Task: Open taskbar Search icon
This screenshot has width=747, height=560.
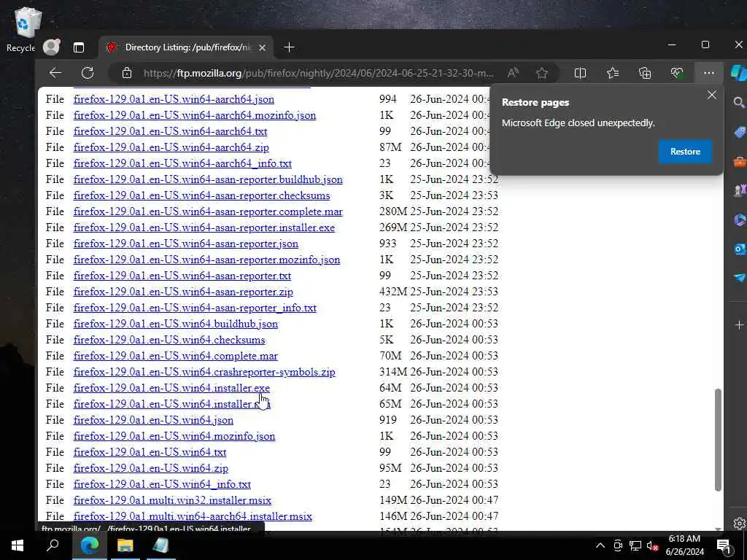Action: [x=52, y=545]
